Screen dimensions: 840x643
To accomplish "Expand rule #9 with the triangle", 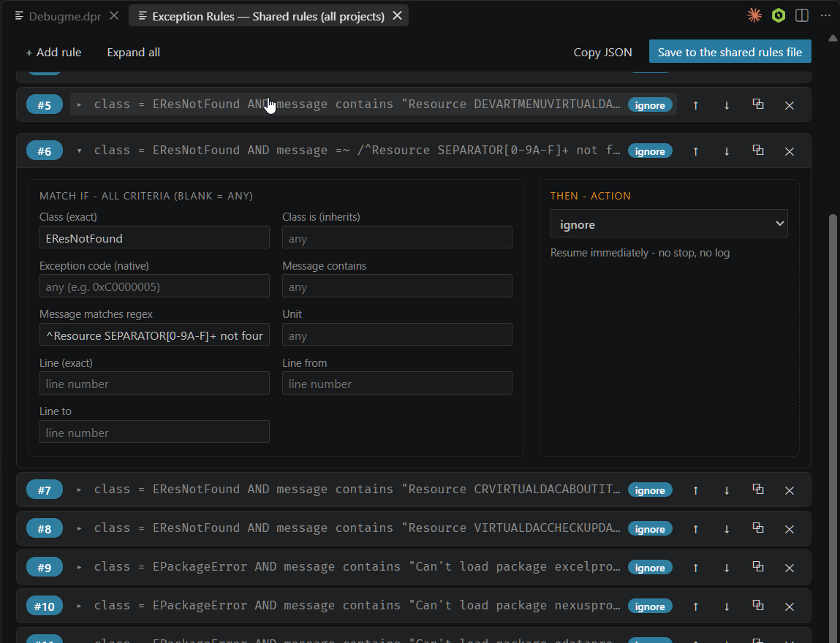I will click(79, 567).
